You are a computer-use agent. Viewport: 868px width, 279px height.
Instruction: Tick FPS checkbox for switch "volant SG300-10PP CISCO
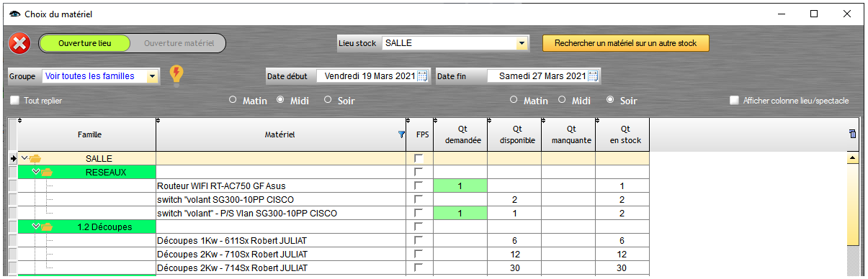[419, 200]
